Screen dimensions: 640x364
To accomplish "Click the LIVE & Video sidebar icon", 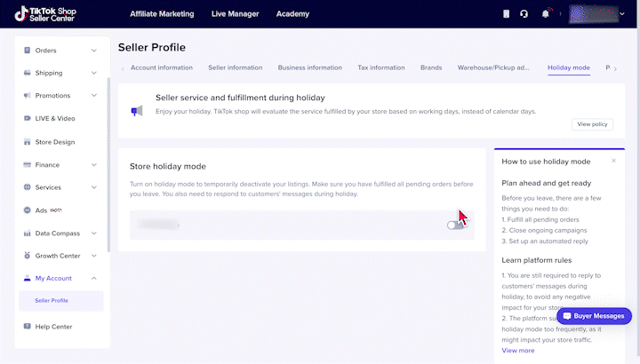I will coord(28,119).
